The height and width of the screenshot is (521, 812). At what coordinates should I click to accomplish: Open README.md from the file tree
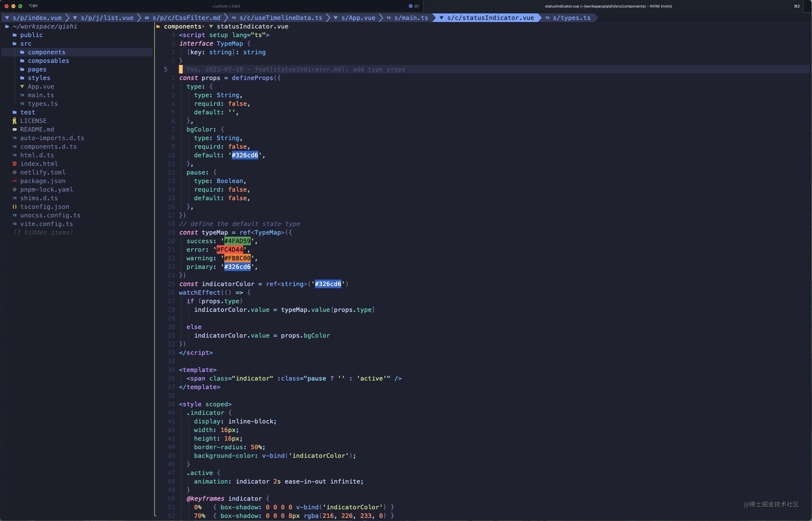tap(37, 129)
